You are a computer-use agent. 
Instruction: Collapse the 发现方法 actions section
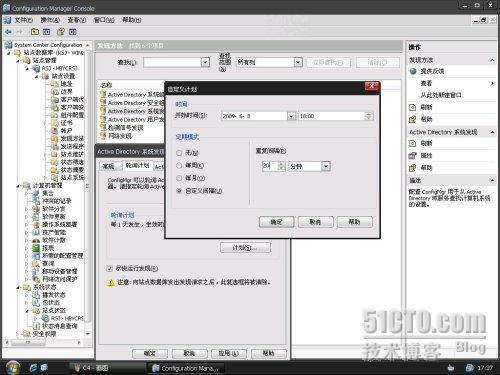tap(492, 60)
